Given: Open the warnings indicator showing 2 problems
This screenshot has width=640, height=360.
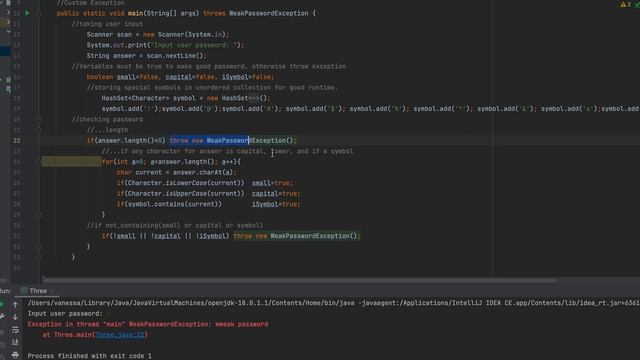Looking at the screenshot, I should tap(625, 4).
